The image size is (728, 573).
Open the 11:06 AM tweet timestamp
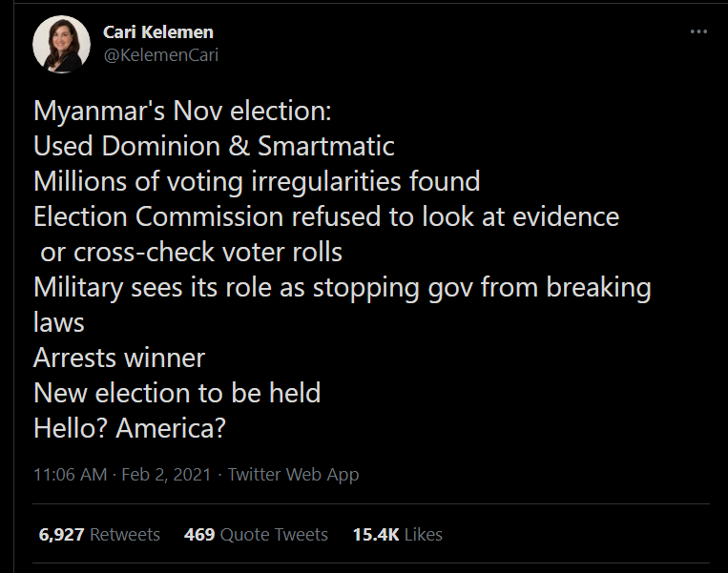pyautogui.click(x=70, y=474)
